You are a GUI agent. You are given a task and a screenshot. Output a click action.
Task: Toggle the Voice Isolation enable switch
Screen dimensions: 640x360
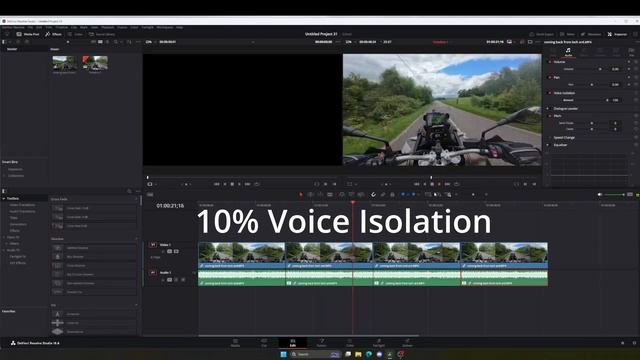[x=549, y=93]
